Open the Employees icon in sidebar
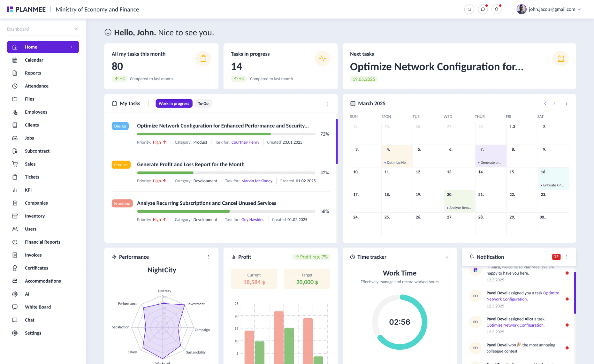This screenshot has height=364, width=594. pos(15,112)
